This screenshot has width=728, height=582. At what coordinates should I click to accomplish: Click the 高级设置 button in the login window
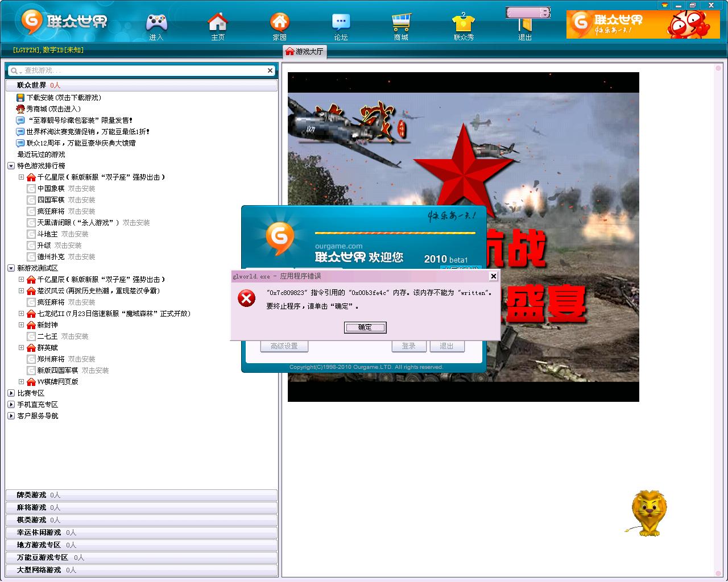click(284, 346)
